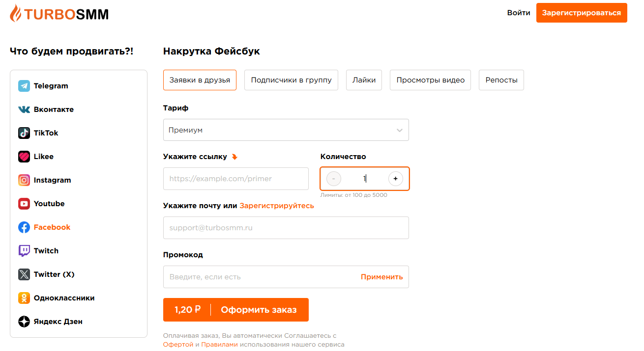Choose Likee in the sidebar
The height and width of the screenshot is (351, 644).
[x=44, y=157]
